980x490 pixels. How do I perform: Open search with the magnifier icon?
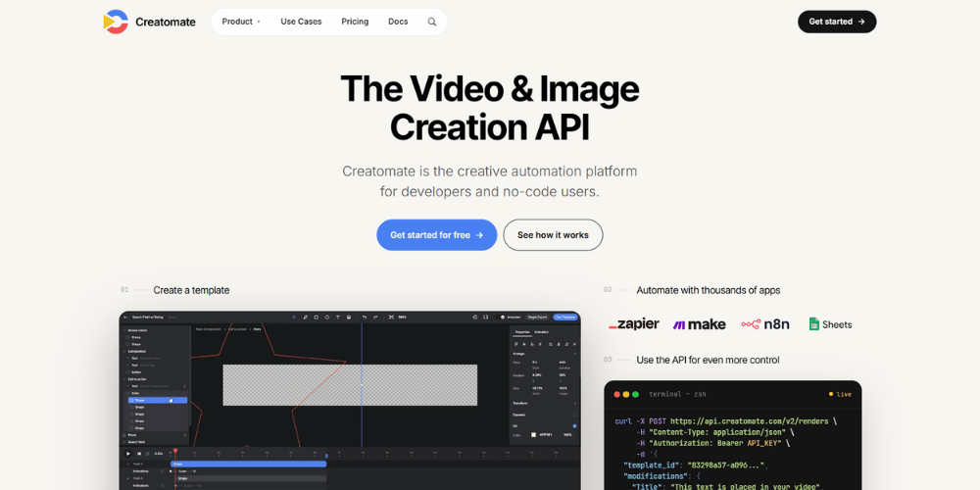(432, 22)
